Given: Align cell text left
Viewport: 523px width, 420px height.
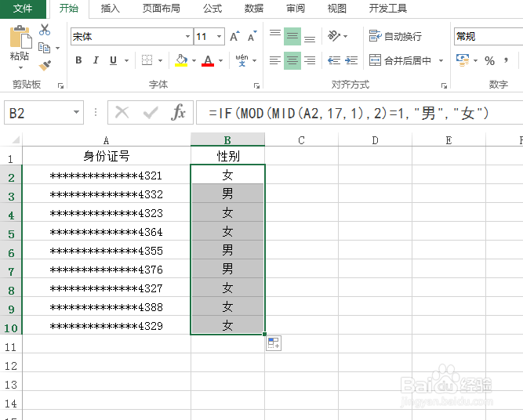Looking at the screenshot, I should click(275, 60).
